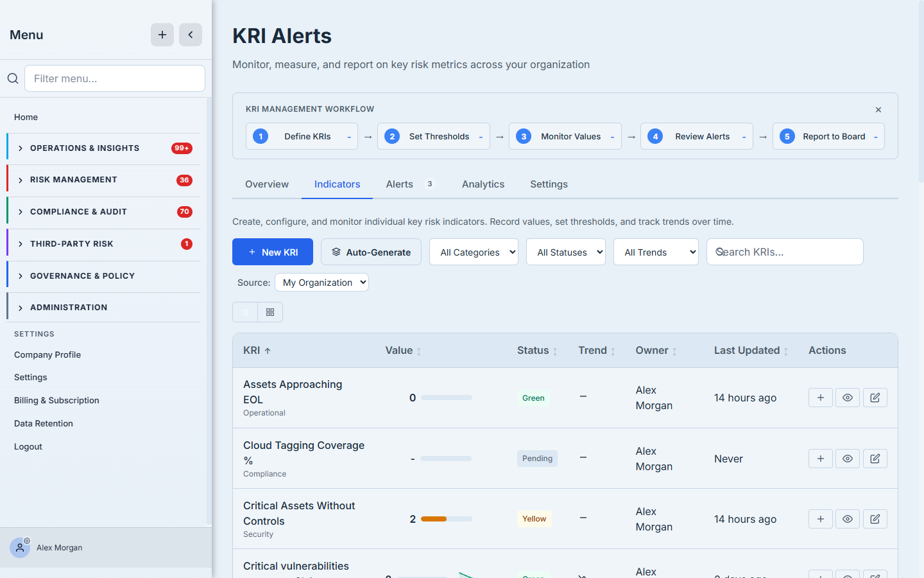Switch to list view layout
This screenshot has height=578, width=924.
[x=245, y=312]
